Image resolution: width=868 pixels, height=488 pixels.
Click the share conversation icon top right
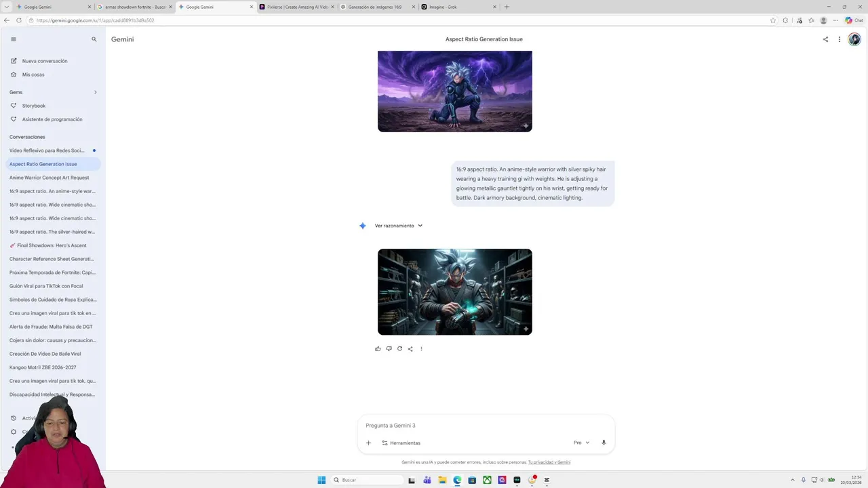pos(825,39)
